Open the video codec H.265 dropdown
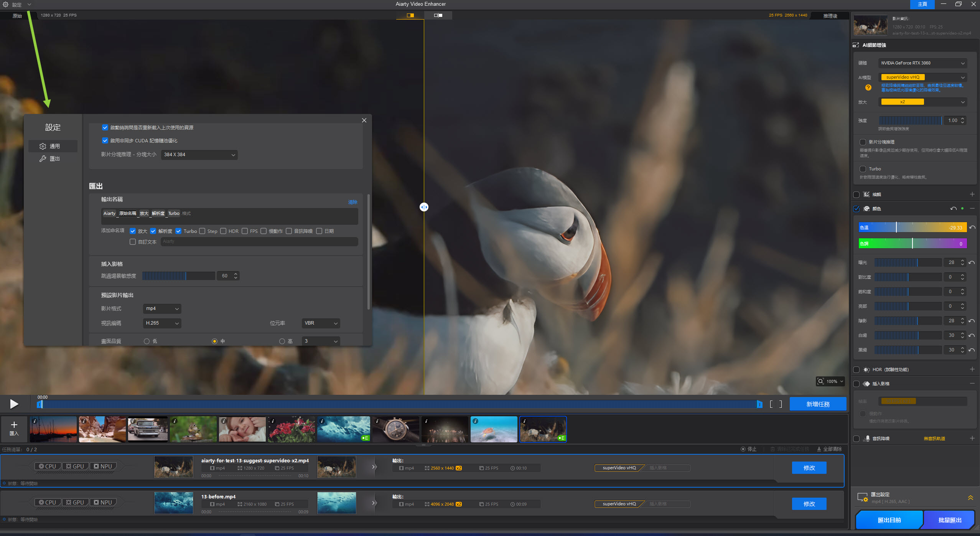The width and height of the screenshot is (980, 536). tap(162, 323)
